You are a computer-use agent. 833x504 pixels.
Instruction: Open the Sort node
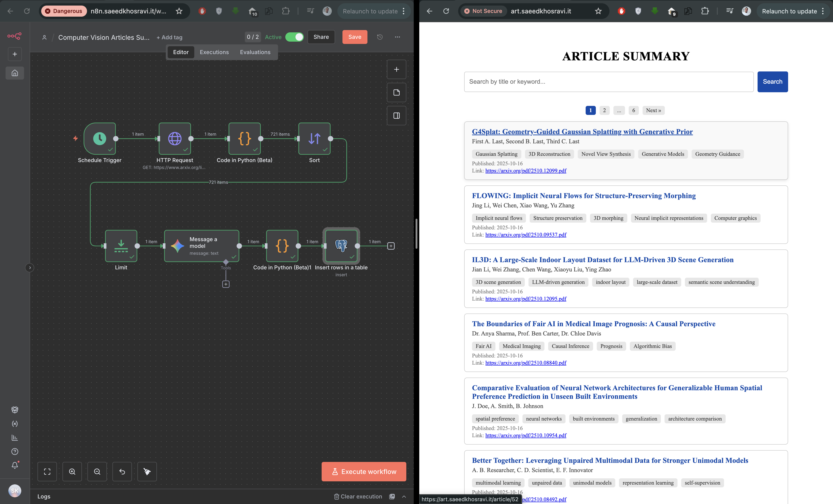coord(314,138)
